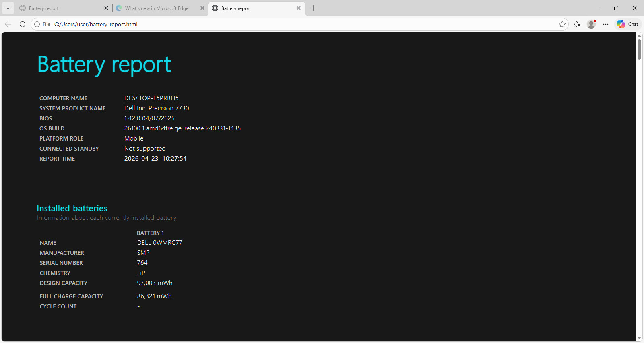Screen dimensions: 644x343
Task: Refresh the battery report page
Action: (x=23, y=24)
